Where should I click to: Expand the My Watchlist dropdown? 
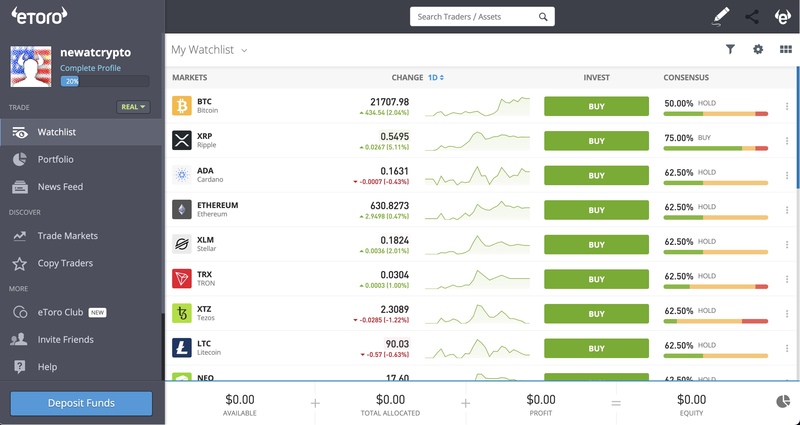[244, 50]
